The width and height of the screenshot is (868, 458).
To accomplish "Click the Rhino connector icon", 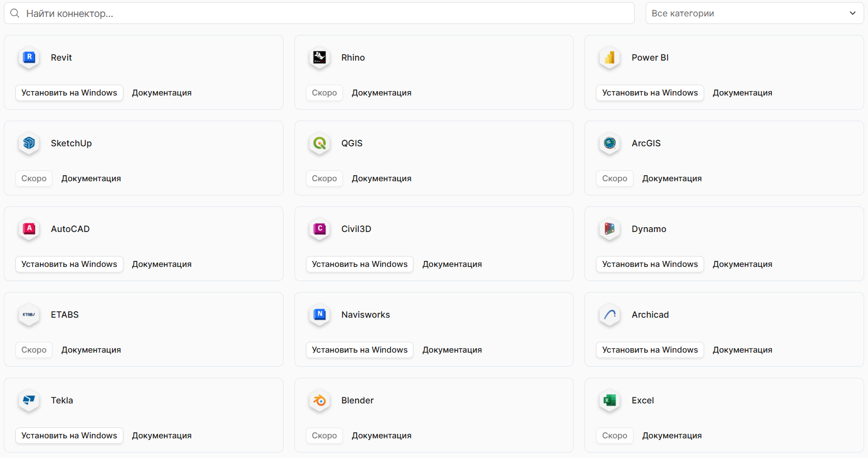I will point(320,57).
